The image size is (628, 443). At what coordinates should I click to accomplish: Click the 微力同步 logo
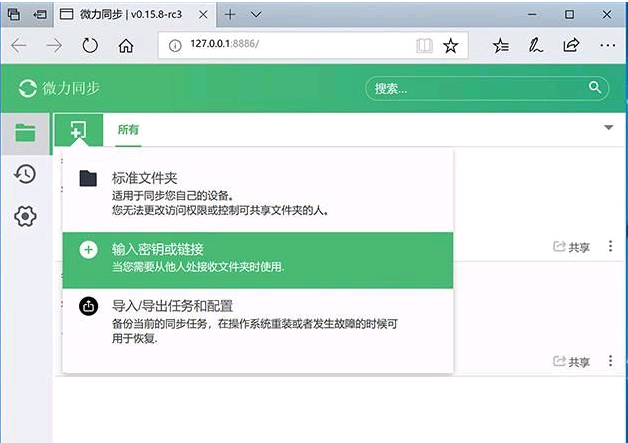point(59,88)
